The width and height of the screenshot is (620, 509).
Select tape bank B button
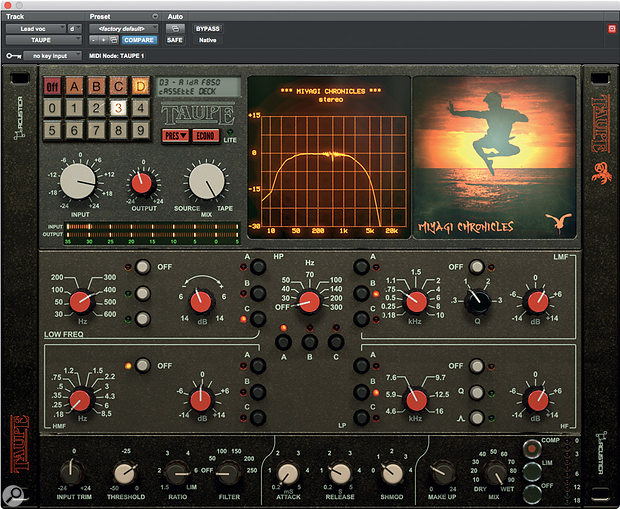[x=96, y=86]
